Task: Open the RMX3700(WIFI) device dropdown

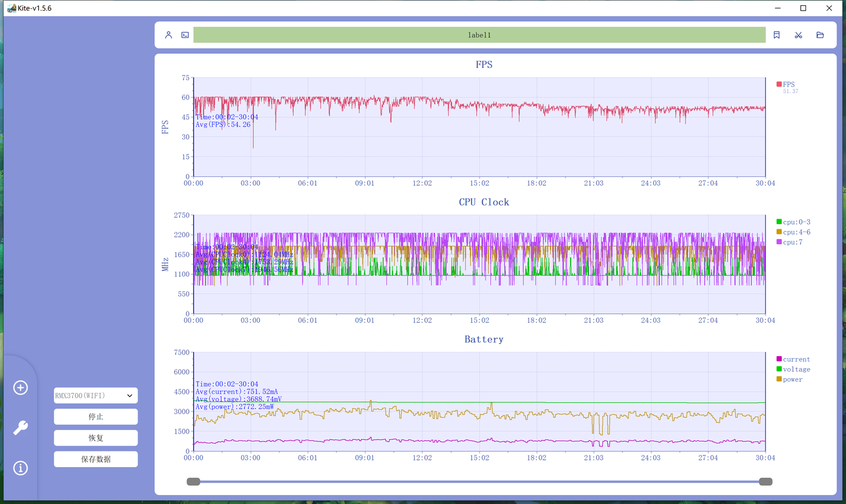Action: tap(96, 396)
